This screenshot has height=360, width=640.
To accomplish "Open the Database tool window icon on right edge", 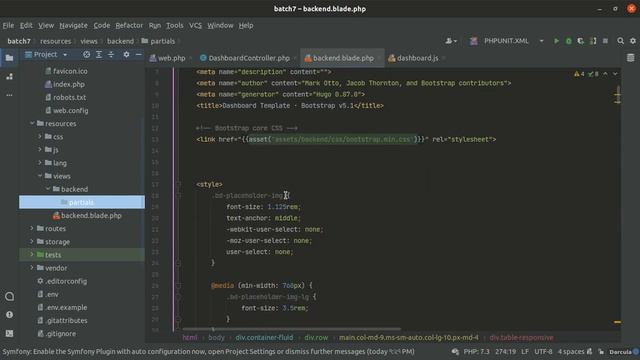I will point(631,58).
